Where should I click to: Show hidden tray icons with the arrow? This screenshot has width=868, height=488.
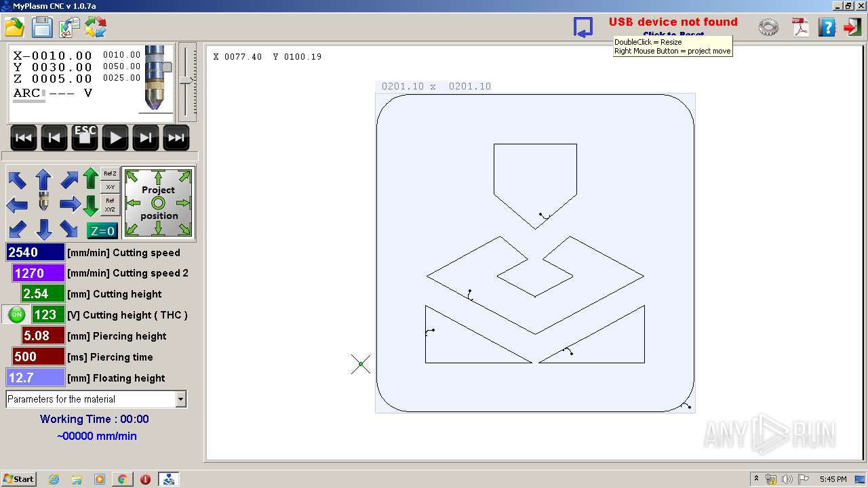click(x=756, y=479)
